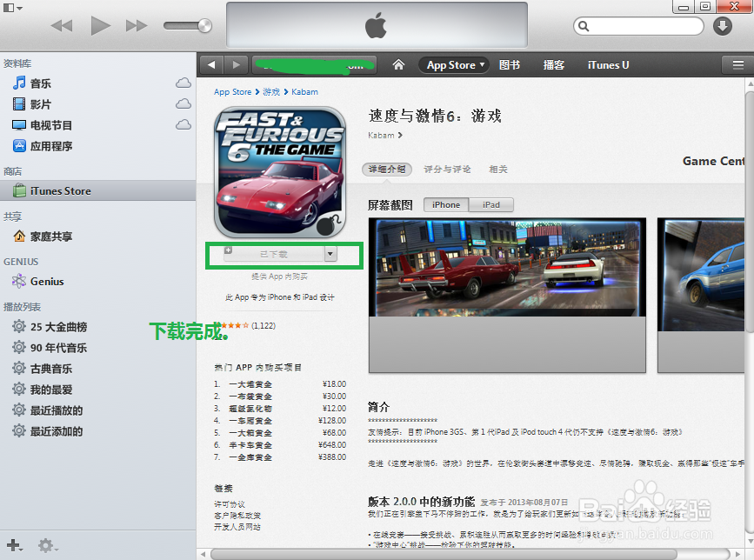This screenshot has width=754, height=560.
Task: Open the sidebar gear settings menu
Action: (x=48, y=545)
